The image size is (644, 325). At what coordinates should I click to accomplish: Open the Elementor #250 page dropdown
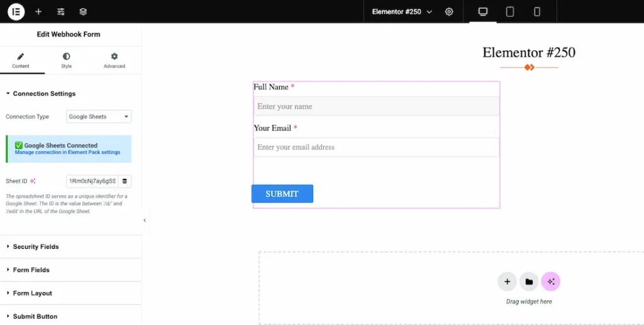click(x=402, y=11)
